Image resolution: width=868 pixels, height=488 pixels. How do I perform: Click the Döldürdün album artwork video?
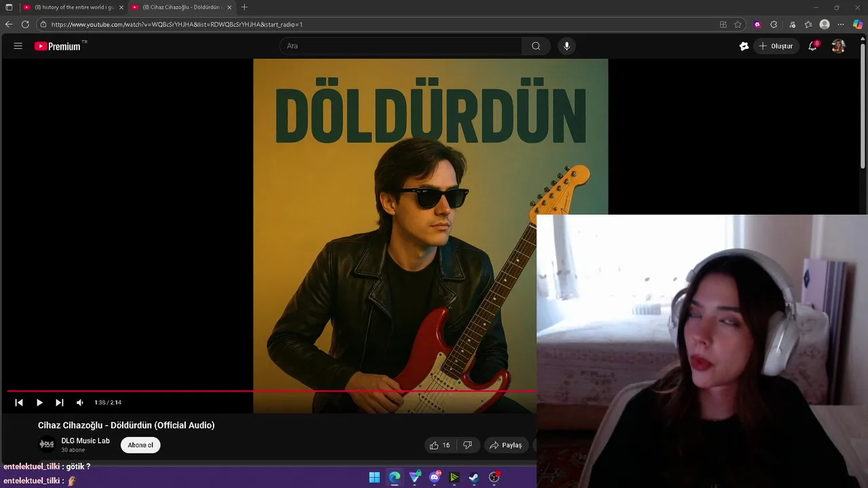pyautogui.click(x=431, y=236)
